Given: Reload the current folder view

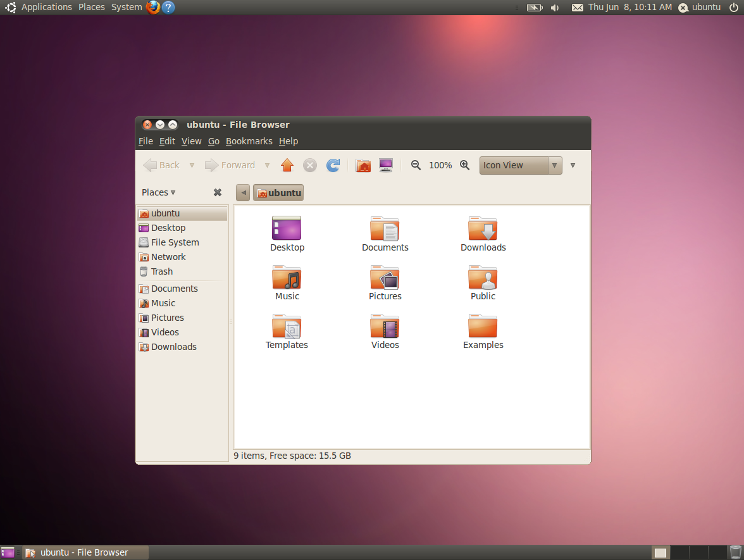Looking at the screenshot, I should point(333,165).
